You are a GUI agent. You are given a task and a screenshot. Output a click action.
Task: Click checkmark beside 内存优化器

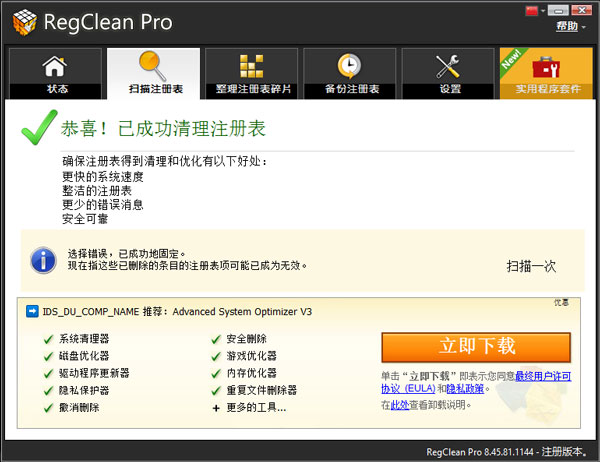pyautogui.click(x=216, y=374)
